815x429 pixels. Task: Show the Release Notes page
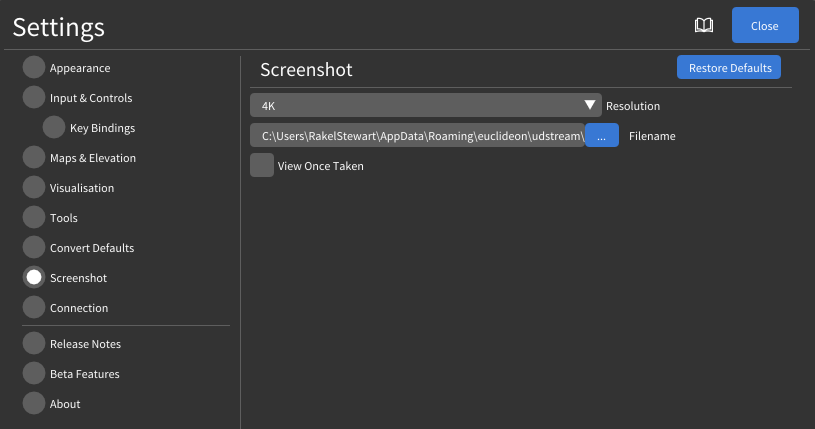pyautogui.click(x=34, y=344)
